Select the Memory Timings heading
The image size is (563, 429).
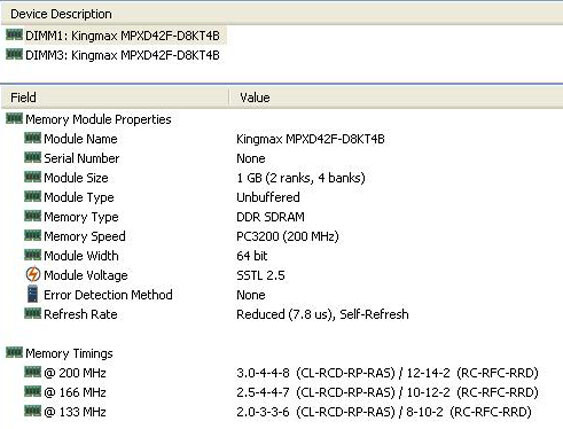click(x=69, y=353)
